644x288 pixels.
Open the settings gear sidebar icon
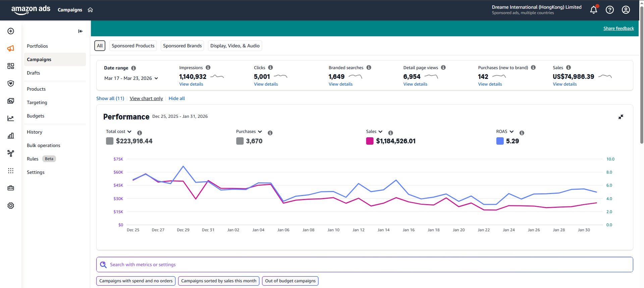(x=11, y=205)
